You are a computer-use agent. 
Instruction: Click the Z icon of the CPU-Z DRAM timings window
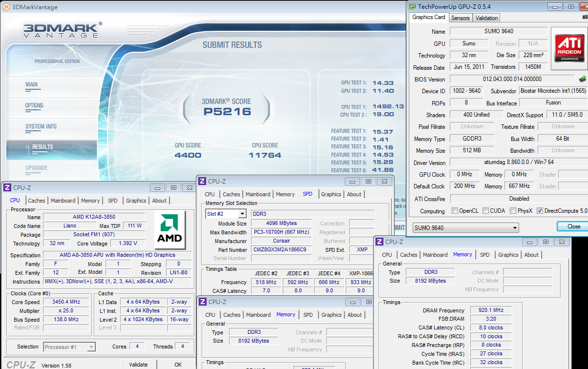[x=379, y=242]
